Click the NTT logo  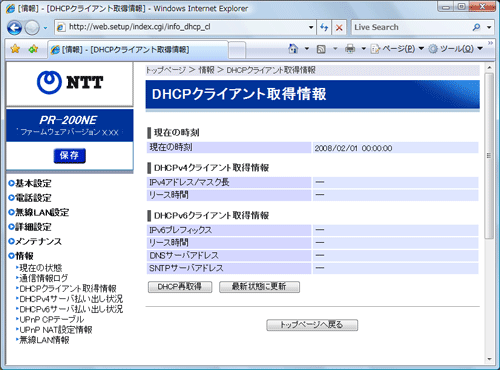pyautogui.click(x=70, y=82)
